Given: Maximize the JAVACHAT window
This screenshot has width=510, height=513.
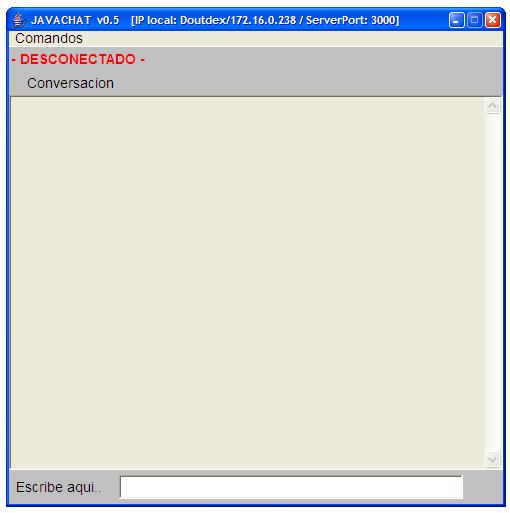Looking at the screenshot, I should (x=474, y=20).
